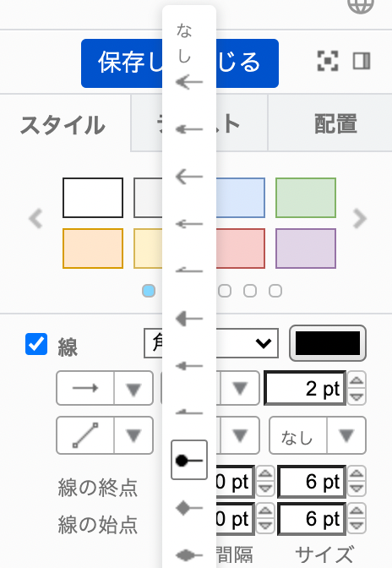Select the thin diamond marker at bottom

click(x=189, y=555)
